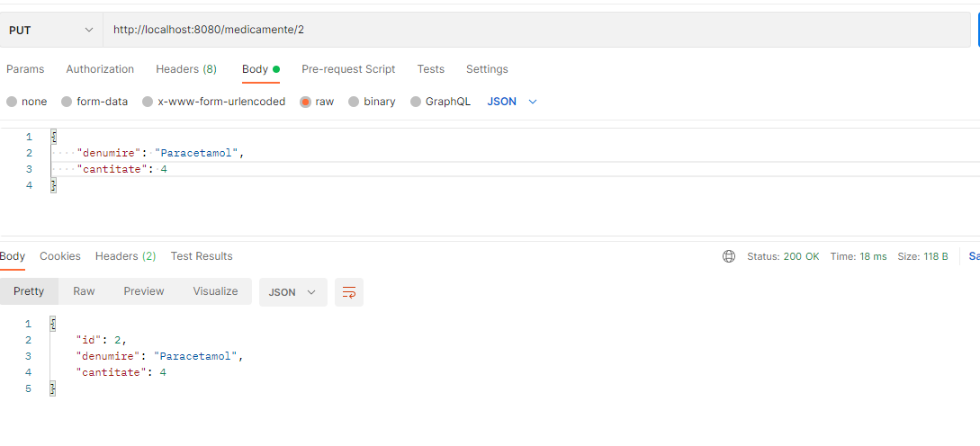Switch to Raw response view
This screenshot has width=980, height=446.
(84, 291)
